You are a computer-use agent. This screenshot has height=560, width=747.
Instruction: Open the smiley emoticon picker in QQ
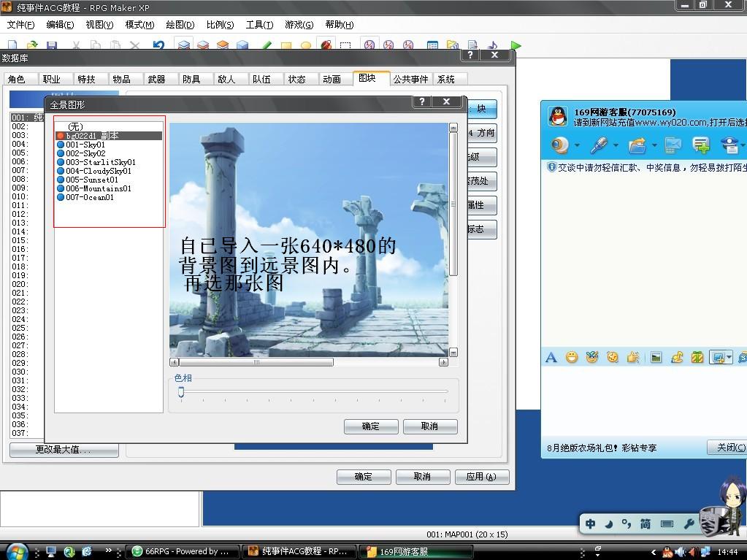tap(572, 357)
